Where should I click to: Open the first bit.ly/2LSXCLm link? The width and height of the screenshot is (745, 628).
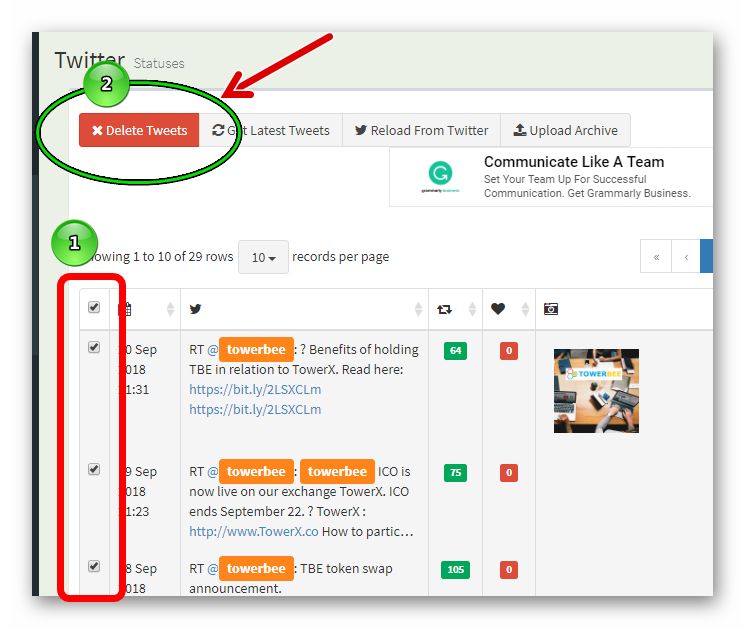(x=255, y=390)
